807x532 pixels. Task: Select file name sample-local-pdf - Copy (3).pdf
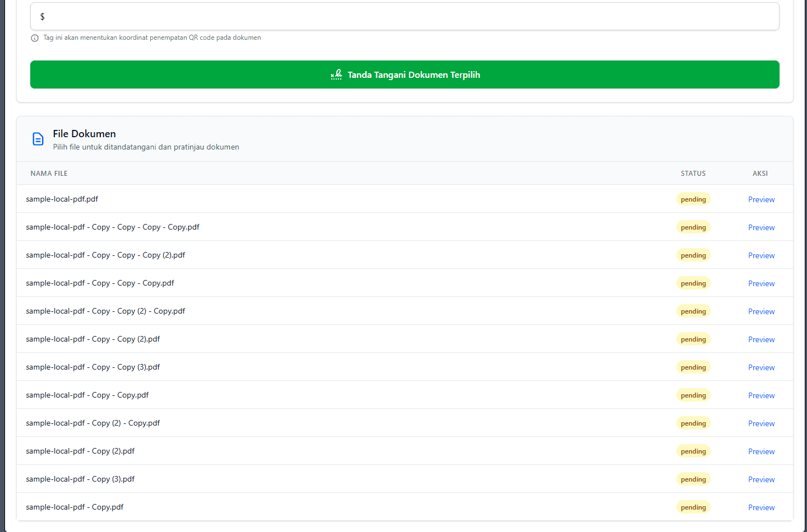pyautogui.click(x=80, y=479)
